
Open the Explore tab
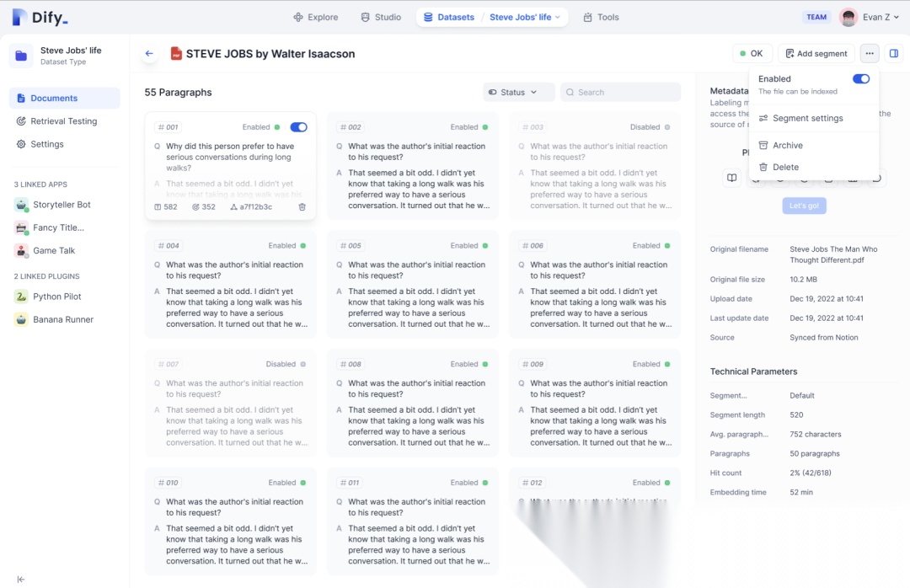315,18
